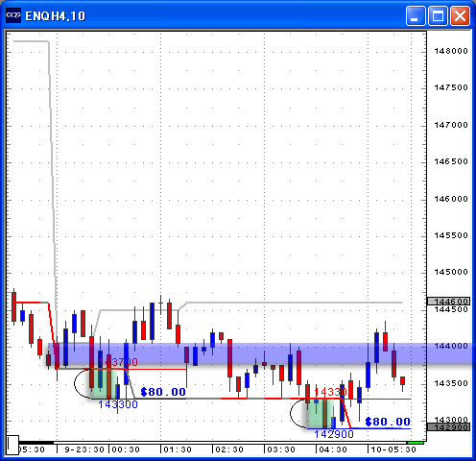The height and width of the screenshot is (461, 476).
Task: Click the 144500 price axis label
Action: [451, 309]
